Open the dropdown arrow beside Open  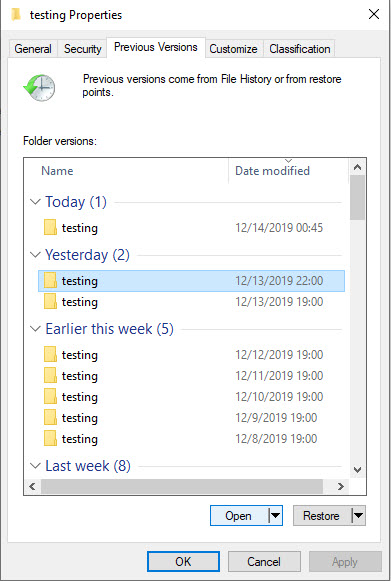(275, 515)
